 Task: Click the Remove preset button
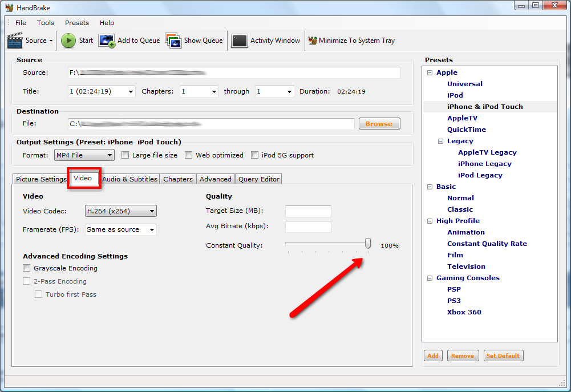463,355
